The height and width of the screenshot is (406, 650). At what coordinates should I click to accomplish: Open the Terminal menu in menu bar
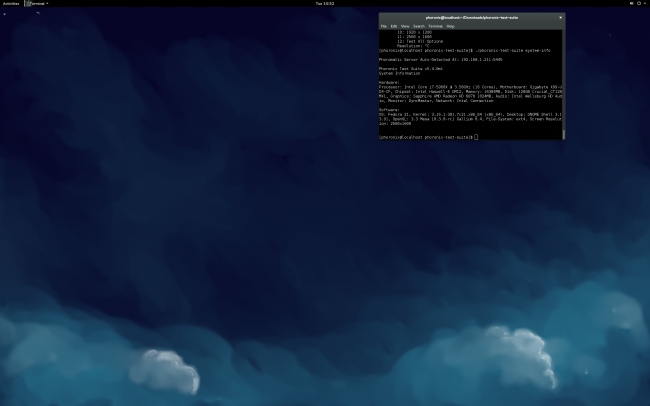435,26
